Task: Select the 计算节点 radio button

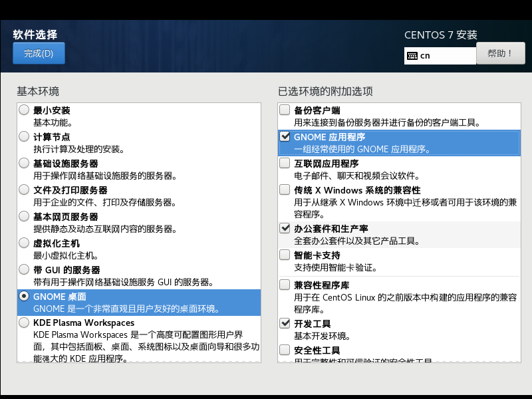Action: pyautogui.click(x=24, y=136)
